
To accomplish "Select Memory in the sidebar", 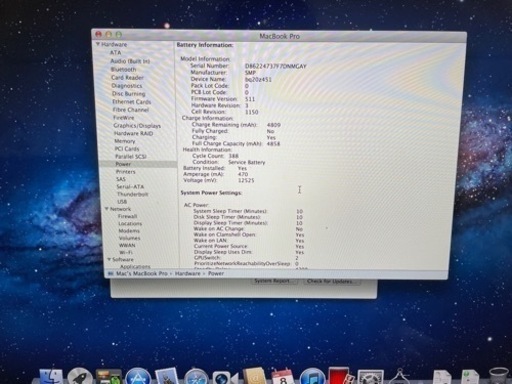I will tap(125, 141).
